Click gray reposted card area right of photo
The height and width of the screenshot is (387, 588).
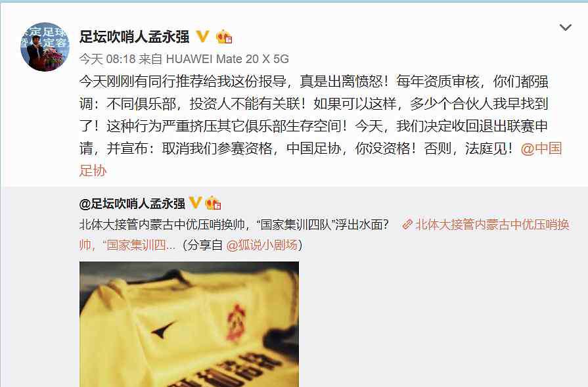tap(443, 323)
